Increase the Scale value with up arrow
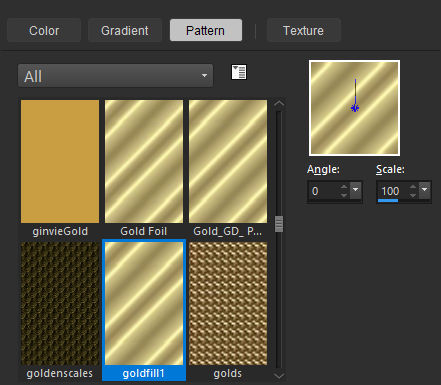The width and height of the screenshot is (441, 385). pos(413,187)
